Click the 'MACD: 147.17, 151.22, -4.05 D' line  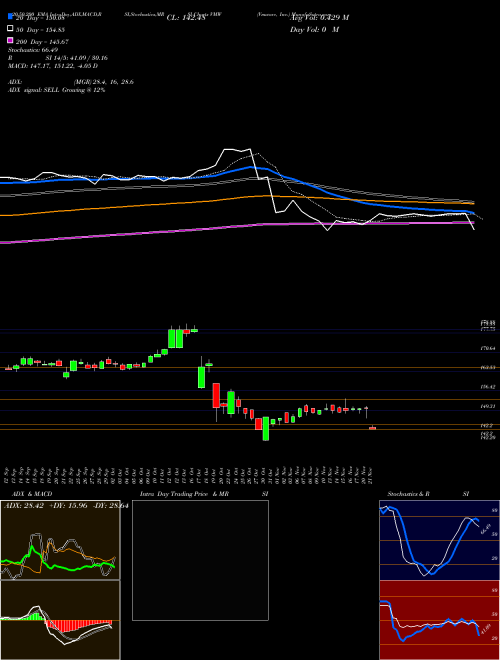tap(53, 66)
